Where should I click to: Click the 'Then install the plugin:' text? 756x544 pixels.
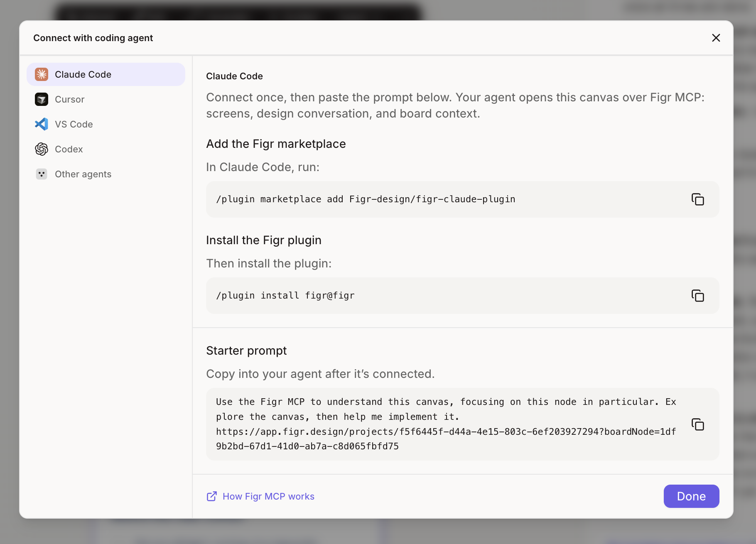(x=269, y=263)
